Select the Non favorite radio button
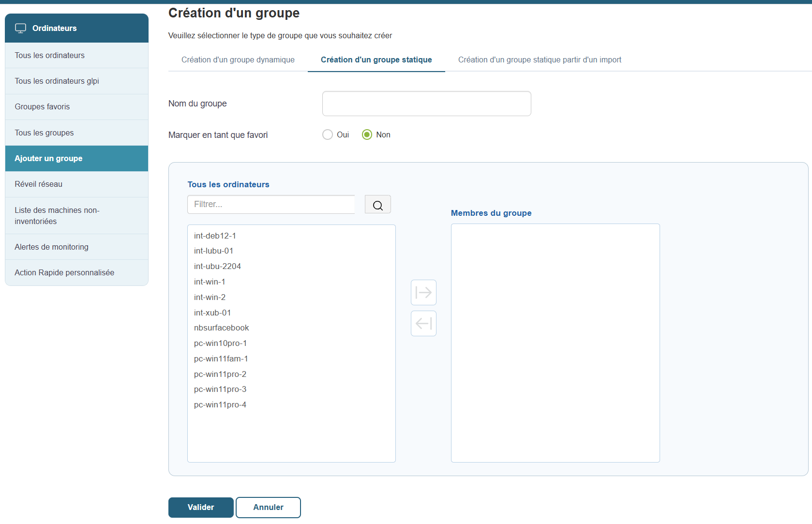This screenshot has width=812, height=524. click(367, 135)
